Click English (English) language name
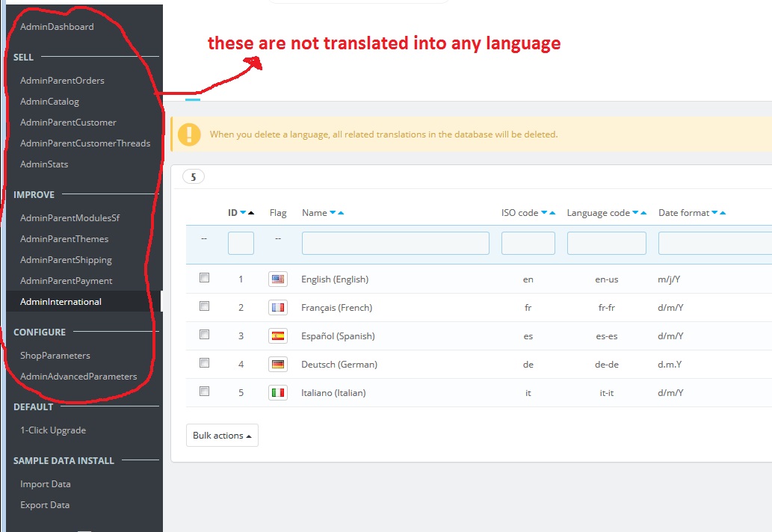 (335, 279)
